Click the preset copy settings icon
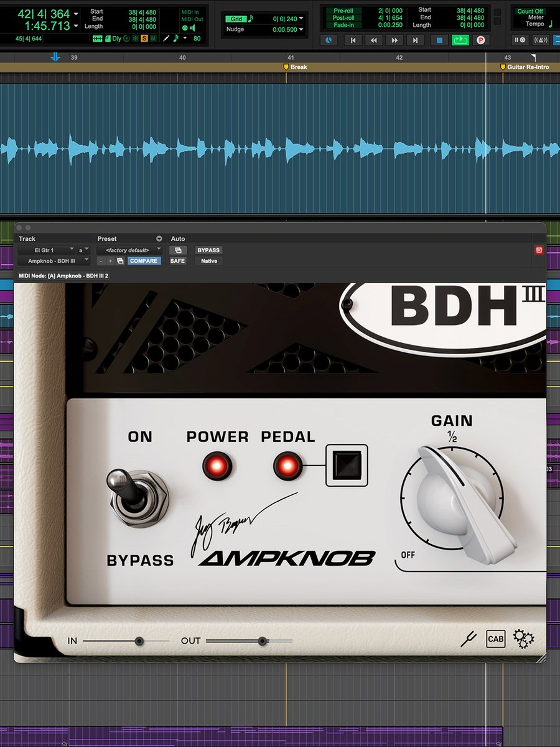The height and width of the screenshot is (747, 560). click(121, 261)
